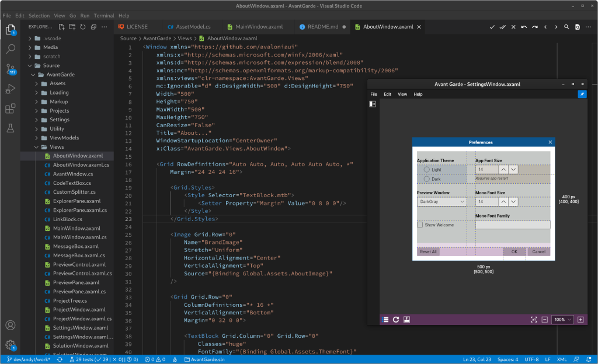Click the 29 tests status bar item
598x364 pixels.
pyautogui.click(x=103, y=359)
